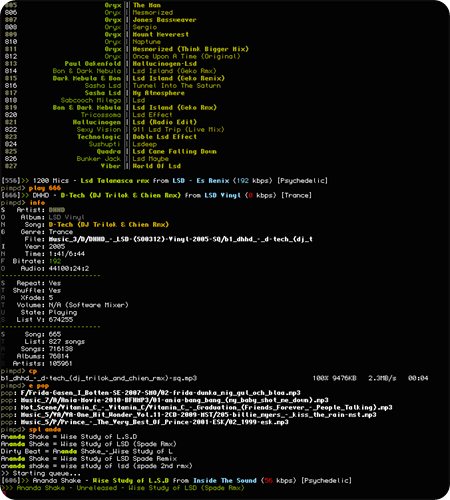
Task: Select the Frida file path ending 'och_blaa.mp3'
Action: coord(160,394)
